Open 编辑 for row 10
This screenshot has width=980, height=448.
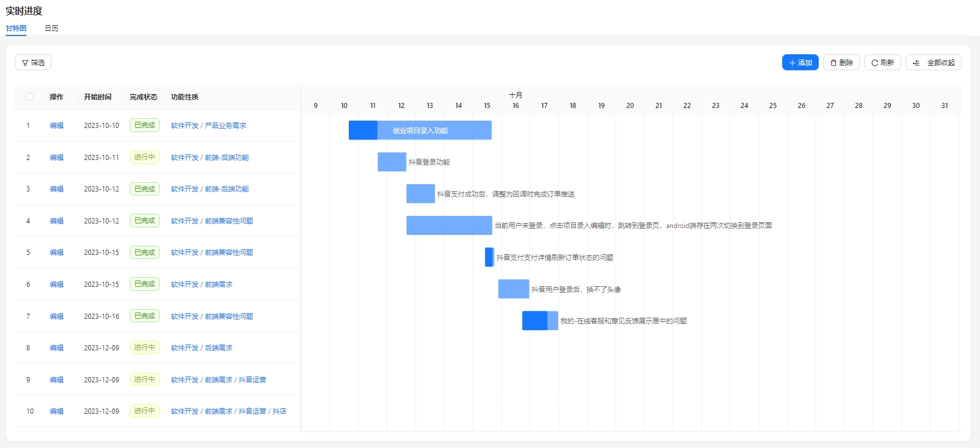point(57,411)
